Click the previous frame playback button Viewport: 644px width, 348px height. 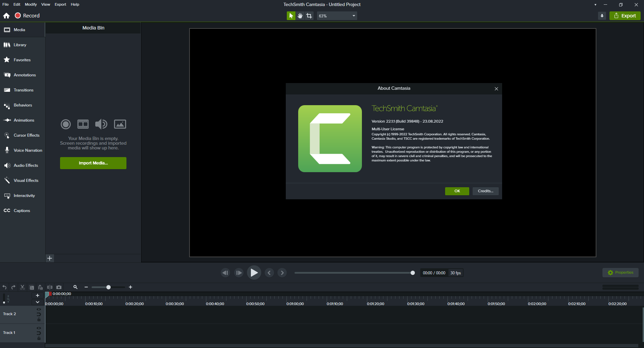(225, 273)
